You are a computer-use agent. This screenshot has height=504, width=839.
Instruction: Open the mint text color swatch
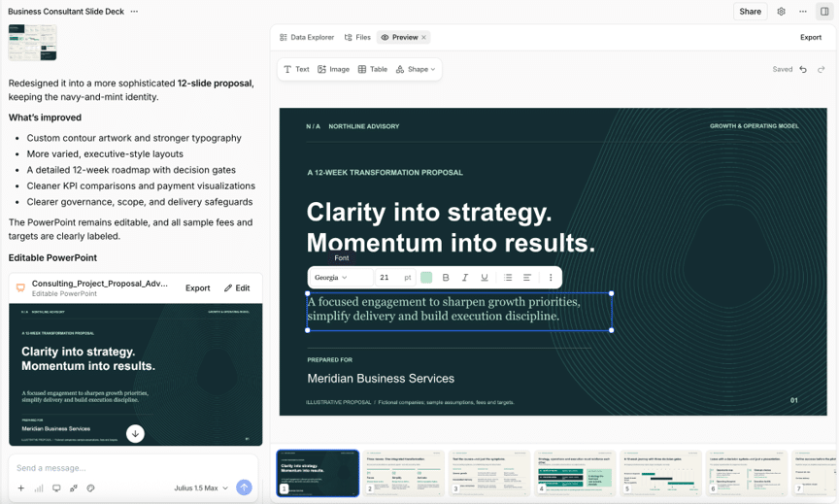426,277
